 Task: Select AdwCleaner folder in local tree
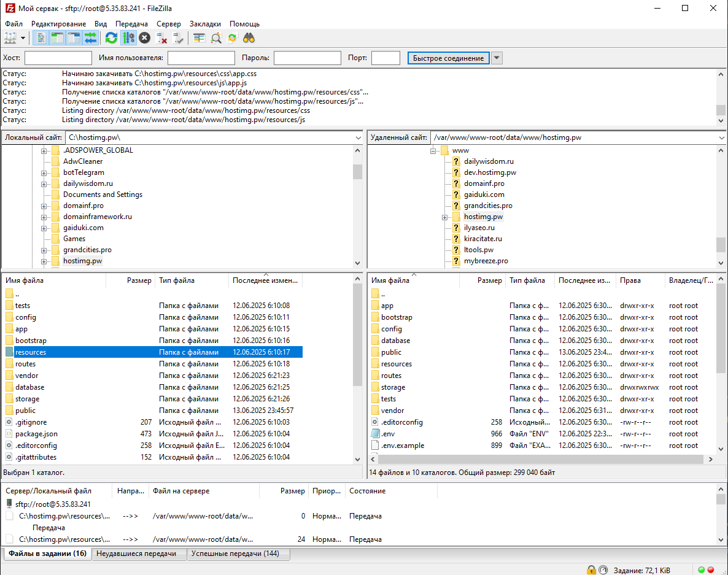pyautogui.click(x=83, y=161)
